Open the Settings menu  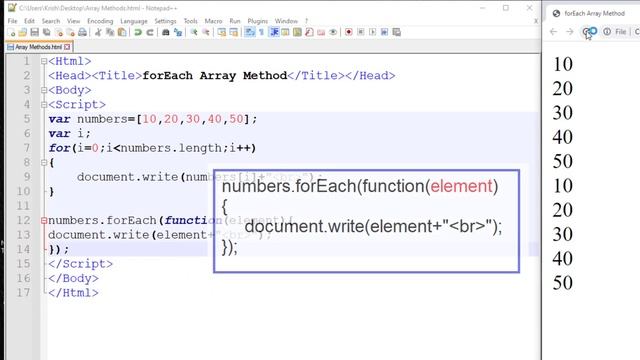(165, 21)
